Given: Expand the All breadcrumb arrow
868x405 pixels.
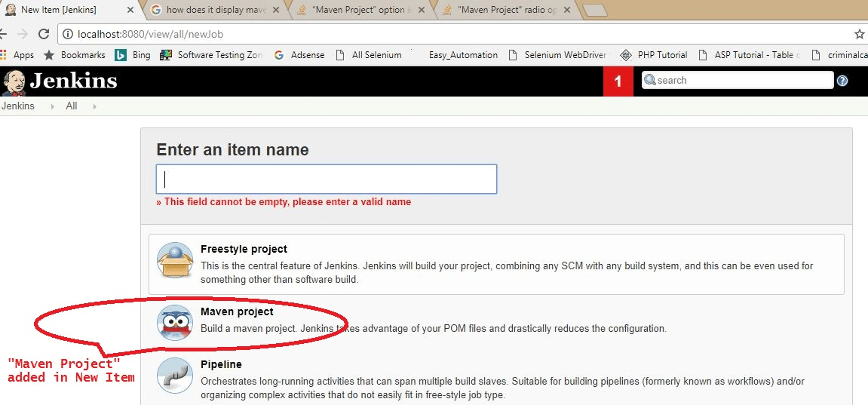Looking at the screenshot, I should pyautogui.click(x=95, y=106).
